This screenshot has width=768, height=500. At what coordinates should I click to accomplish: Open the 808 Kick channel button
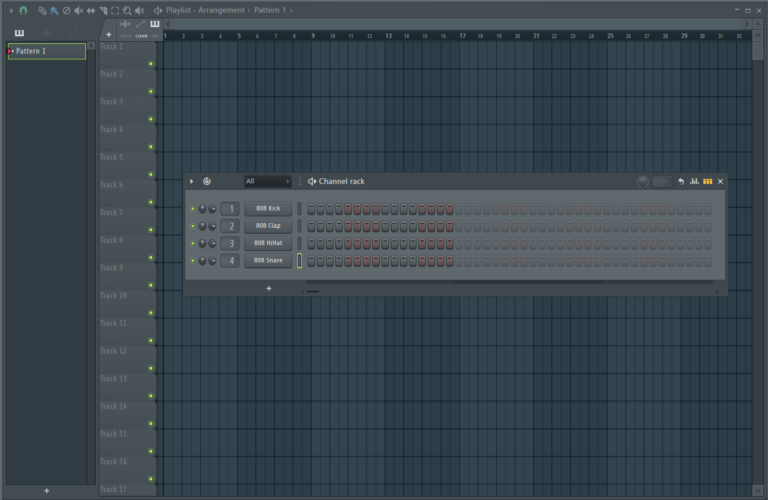[x=268, y=209]
